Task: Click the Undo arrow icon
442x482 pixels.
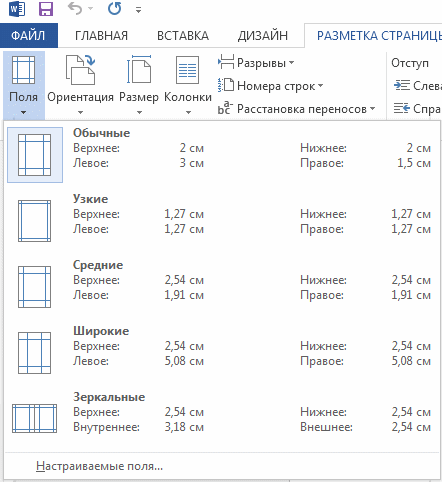Action: point(75,9)
